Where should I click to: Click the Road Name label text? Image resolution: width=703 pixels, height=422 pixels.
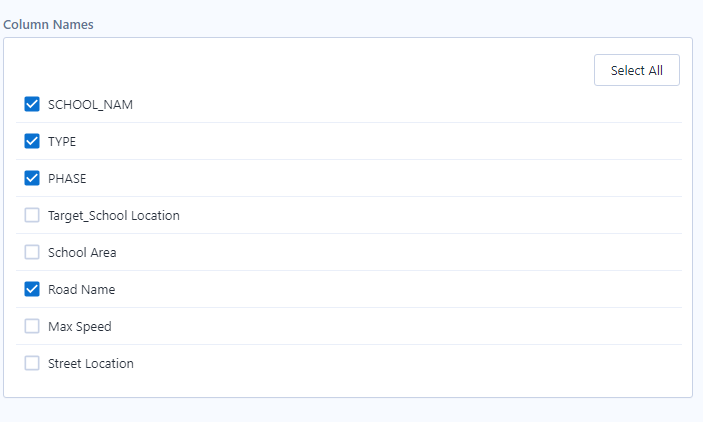(81, 290)
